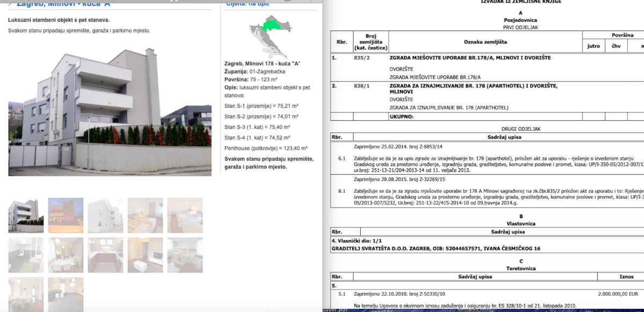Image resolution: width=644 pixels, height=312 pixels.
Task: Click the 'Opis: luksuzni stambeni objekt' description
Action: (267, 91)
